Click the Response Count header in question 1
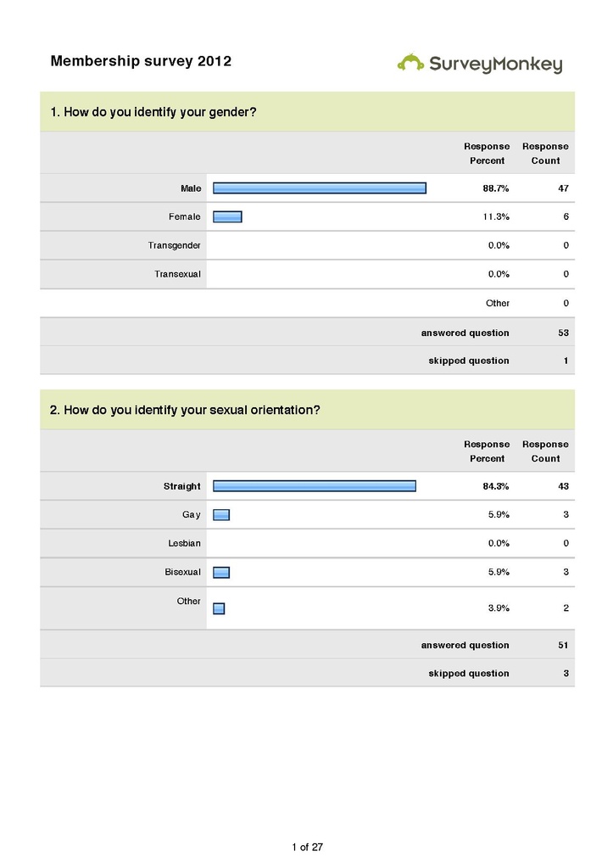The width and height of the screenshot is (613, 868). 545,154
